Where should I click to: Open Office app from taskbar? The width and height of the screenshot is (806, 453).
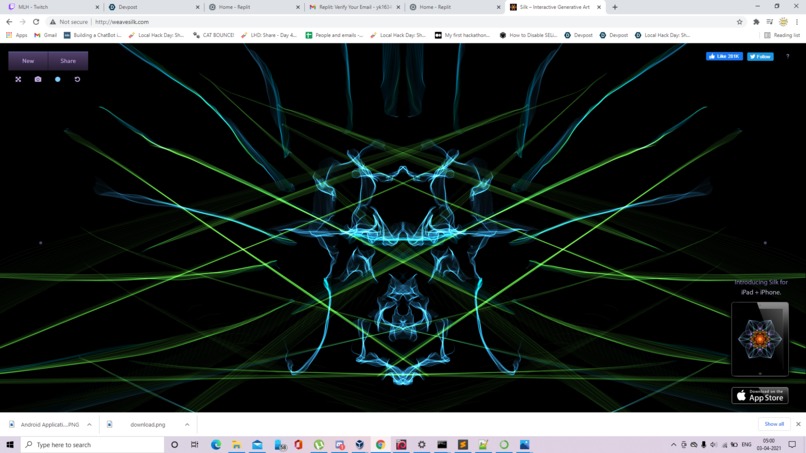click(298, 444)
